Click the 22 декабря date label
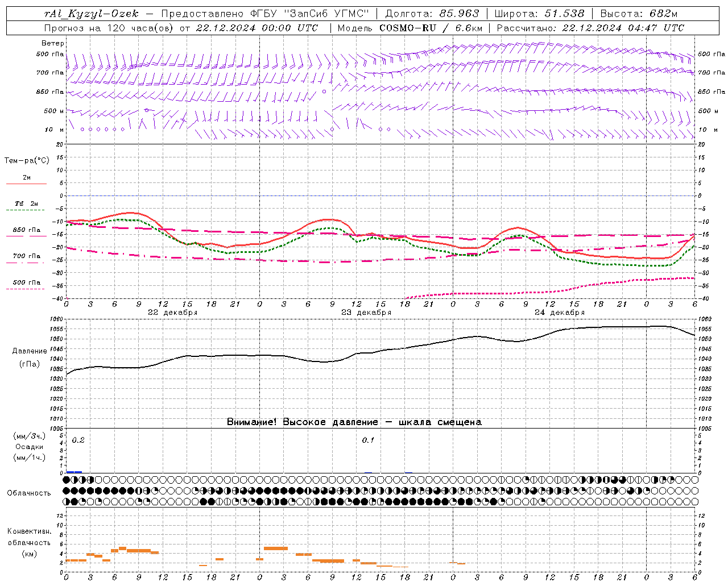728x582 pixels. (x=173, y=313)
